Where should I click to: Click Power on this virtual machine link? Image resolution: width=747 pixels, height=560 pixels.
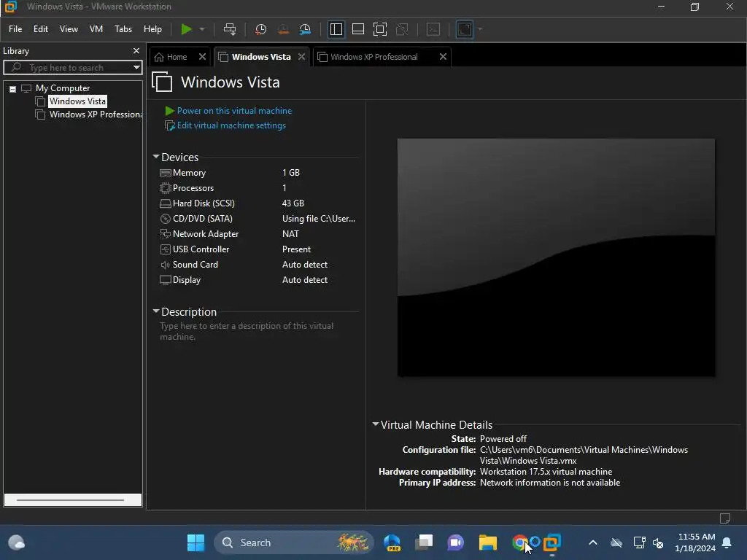click(234, 111)
